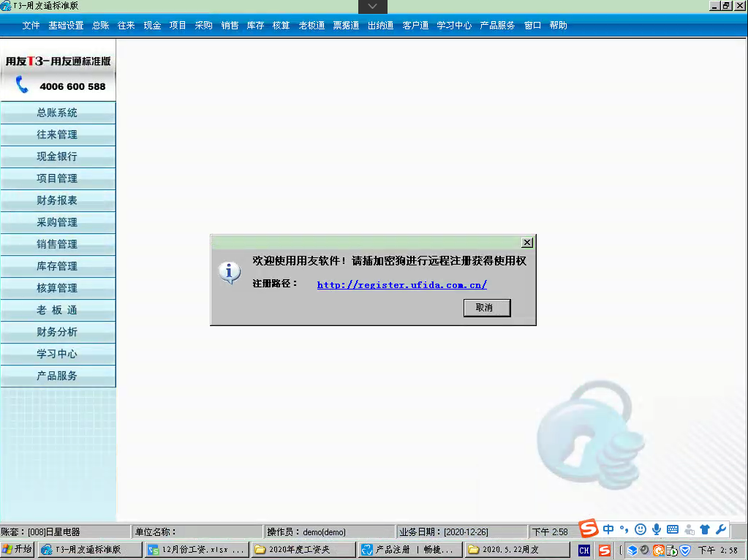
Task: Select 财务报表 in the sidebar
Action: 58,200
